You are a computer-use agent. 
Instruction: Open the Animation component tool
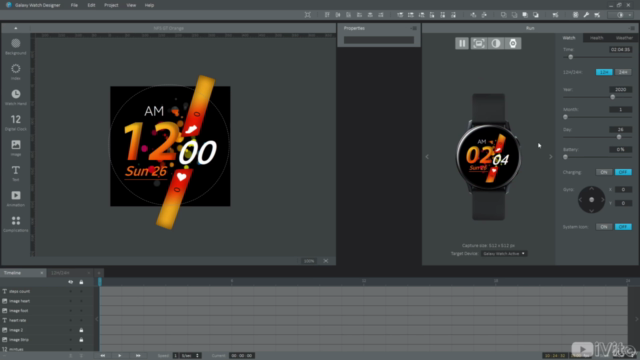[16, 198]
